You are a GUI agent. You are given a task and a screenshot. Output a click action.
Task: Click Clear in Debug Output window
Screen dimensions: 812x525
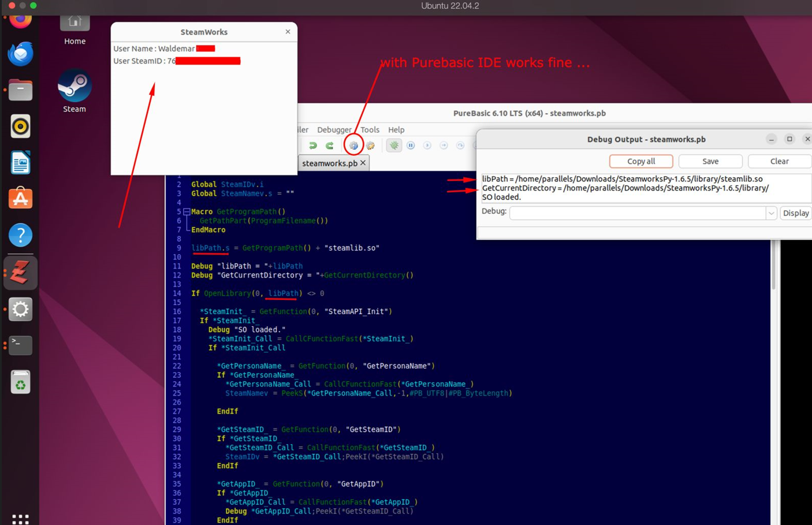click(x=780, y=161)
